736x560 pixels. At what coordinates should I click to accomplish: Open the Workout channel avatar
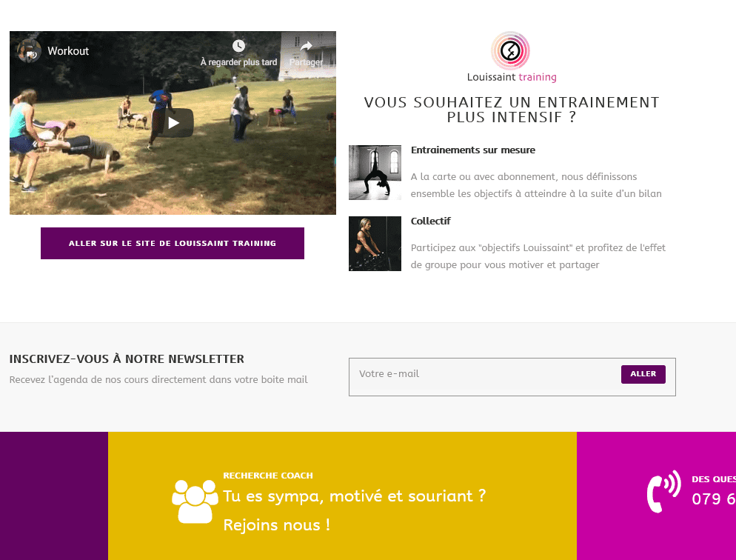coord(29,50)
